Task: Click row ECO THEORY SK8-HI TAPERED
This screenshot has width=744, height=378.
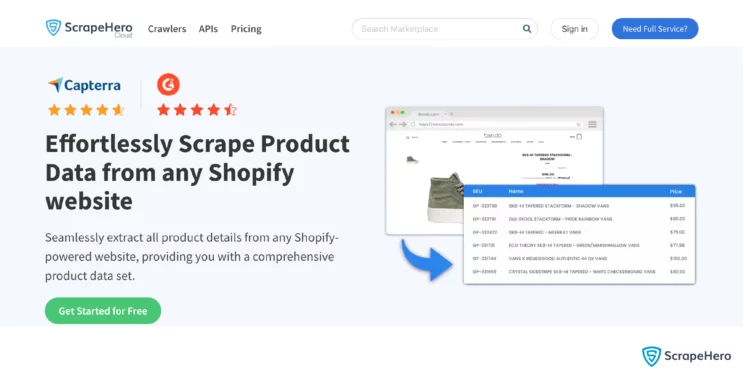Action: tap(579, 245)
